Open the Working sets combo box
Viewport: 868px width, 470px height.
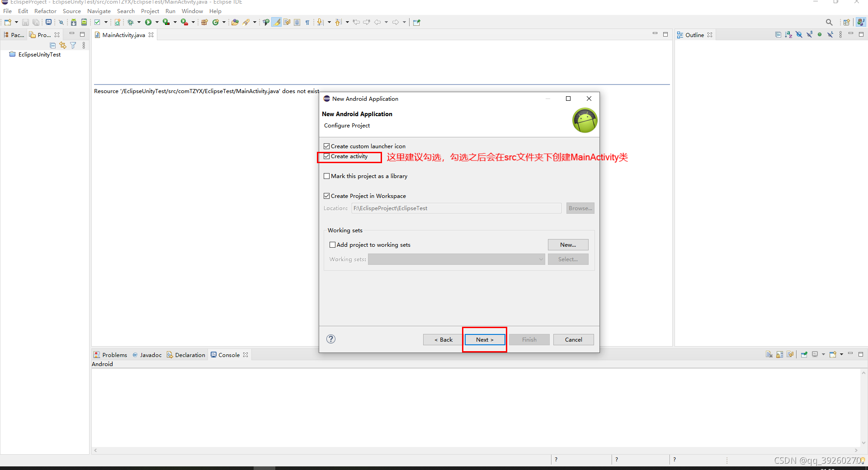(x=456, y=259)
